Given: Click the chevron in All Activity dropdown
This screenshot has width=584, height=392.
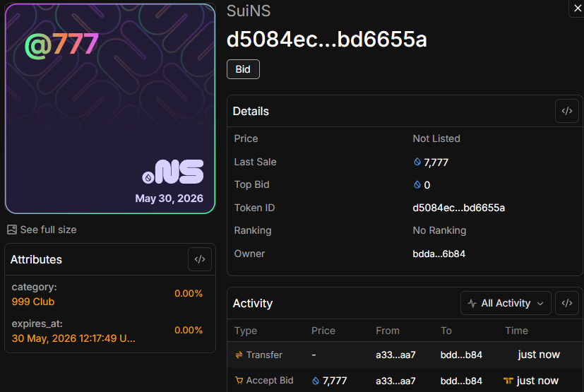Looking at the screenshot, I should pos(540,304).
